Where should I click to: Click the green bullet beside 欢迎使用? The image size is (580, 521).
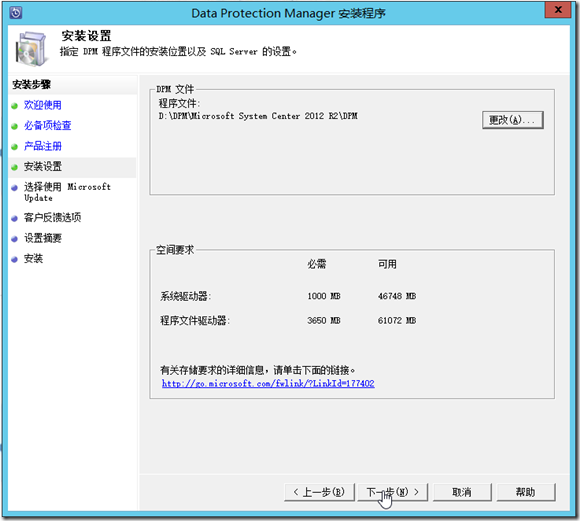[14, 106]
